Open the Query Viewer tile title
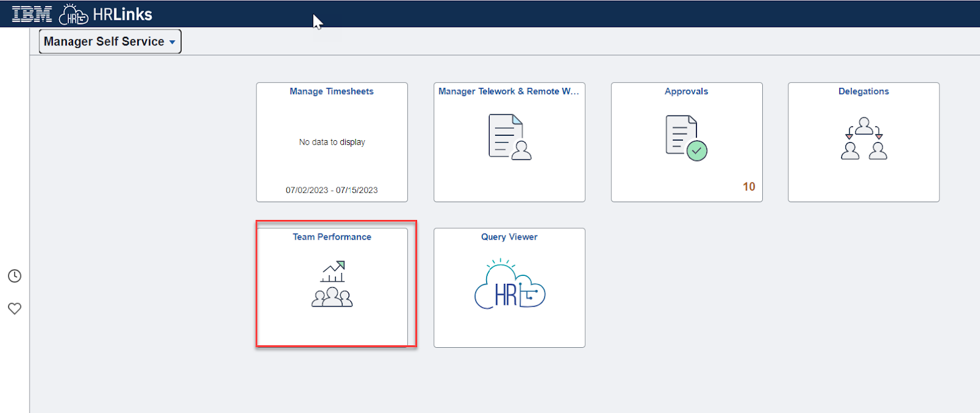 (509, 237)
